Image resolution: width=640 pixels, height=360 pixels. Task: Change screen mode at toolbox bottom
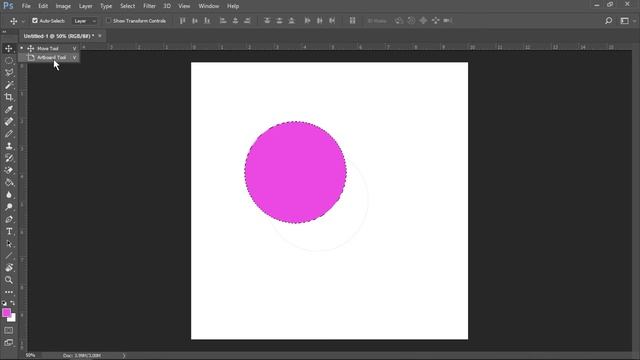coord(9,343)
